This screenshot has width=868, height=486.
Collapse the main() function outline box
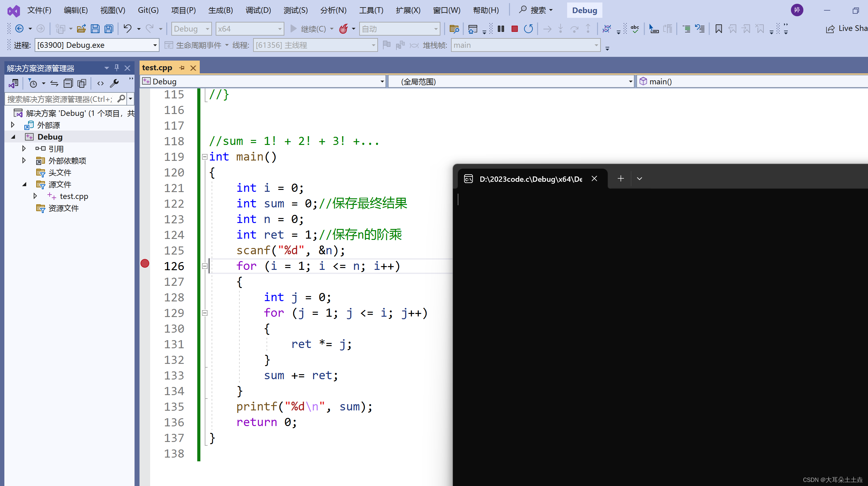[x=204, y=157]
